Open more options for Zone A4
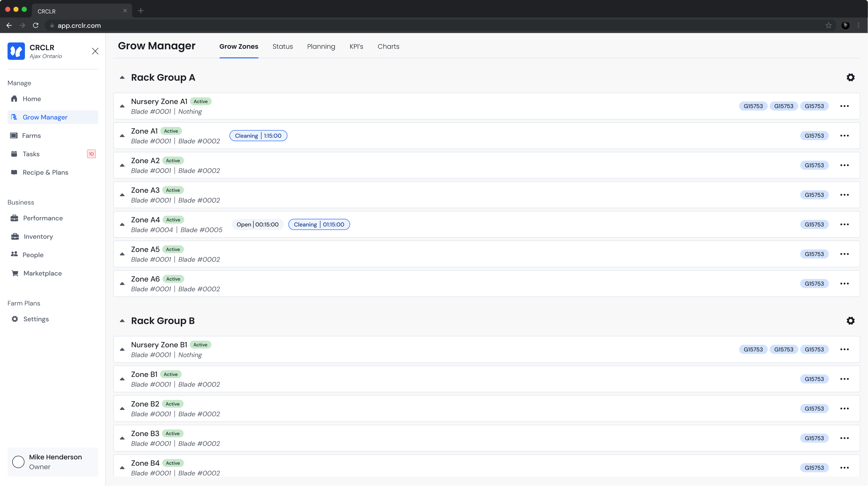Screen dimensions: 868x486 coord(844,224)
